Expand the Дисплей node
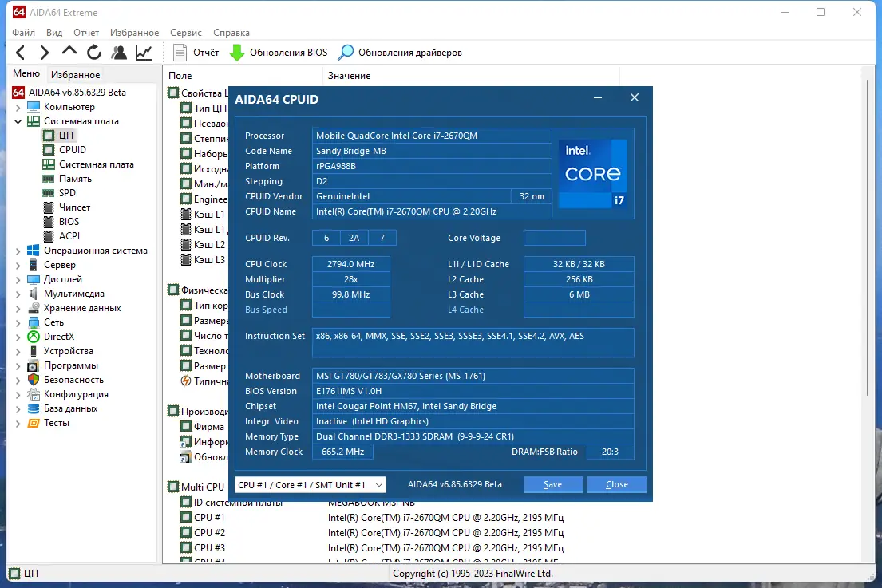The height and width of the screenshot is (588, 882). 18,279
